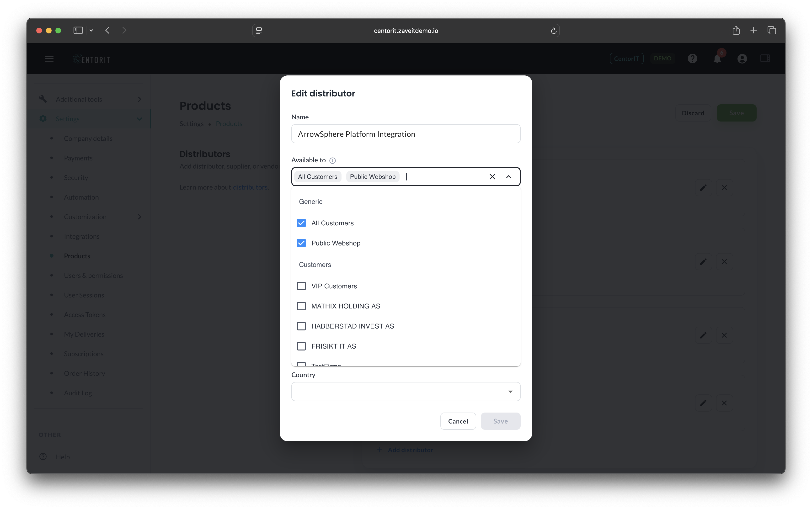Check the VIP Customers checkbox
This screenshot has width=812, height=509.
[301, 286]
